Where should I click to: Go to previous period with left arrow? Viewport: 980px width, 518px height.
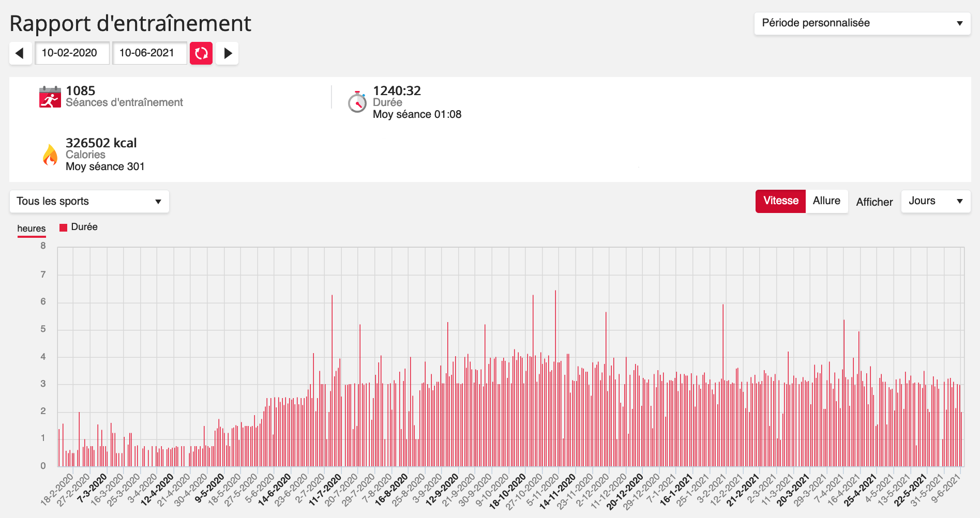[20, 53]
